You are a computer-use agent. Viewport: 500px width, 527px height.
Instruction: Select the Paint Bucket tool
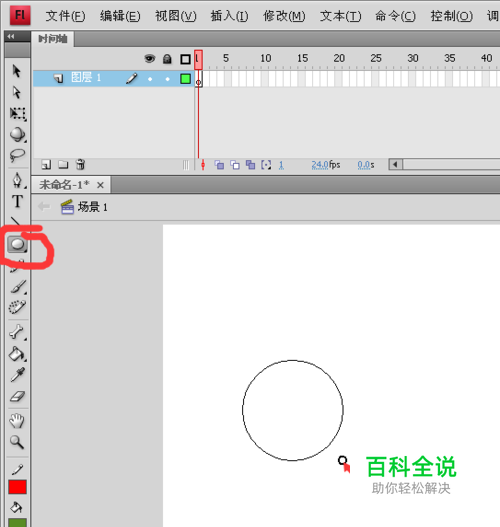click(17, 354)
